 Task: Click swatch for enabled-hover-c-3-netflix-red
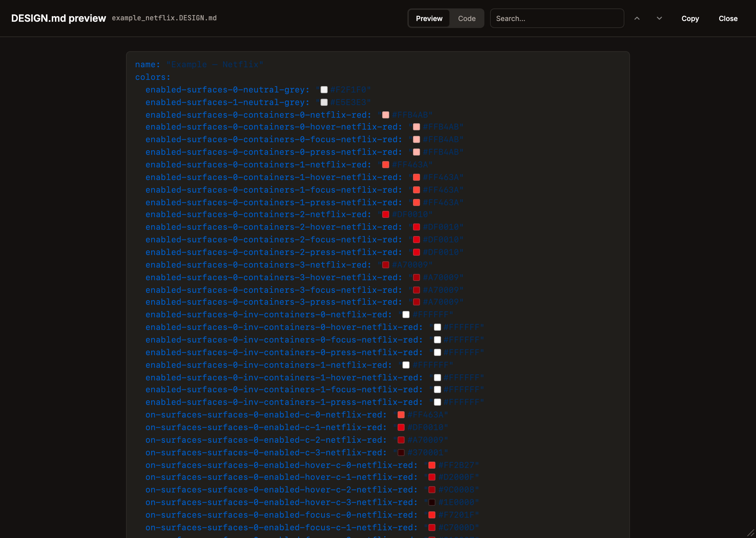[432, 503]
